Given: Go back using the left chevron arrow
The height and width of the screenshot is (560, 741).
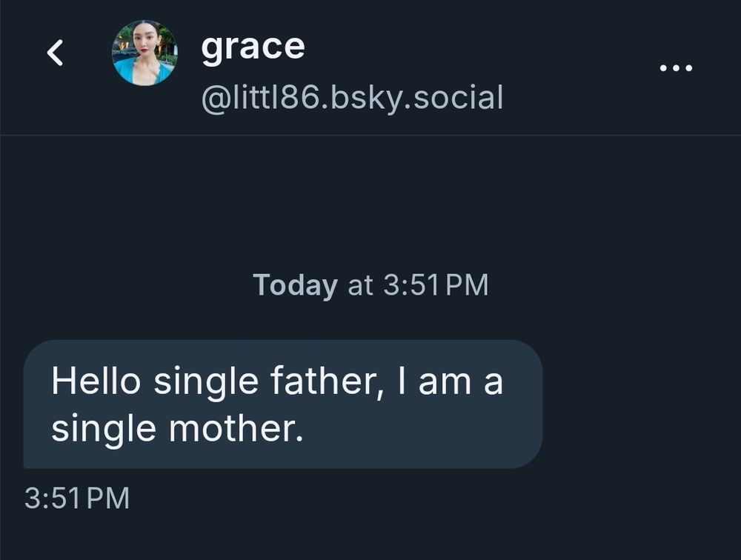Looking at the screenshot, I should [x=55, y=53].
